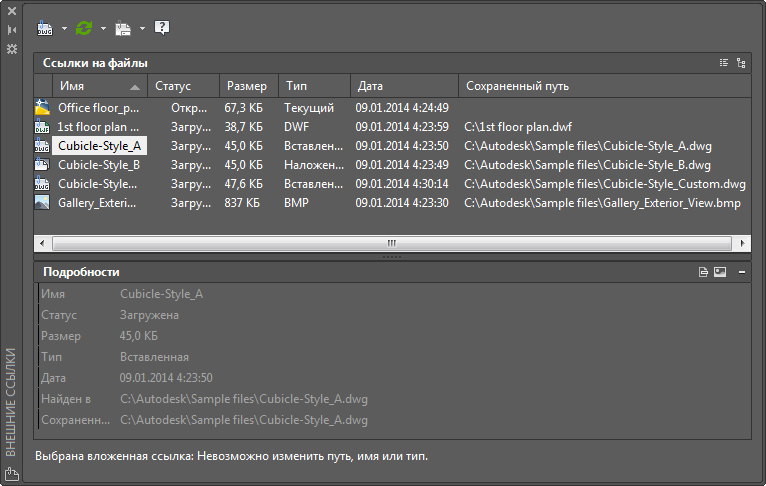The width and height of the screenshot is (766, 486).
Task: Collapse the Подробности panel
Action: (742, 272)
